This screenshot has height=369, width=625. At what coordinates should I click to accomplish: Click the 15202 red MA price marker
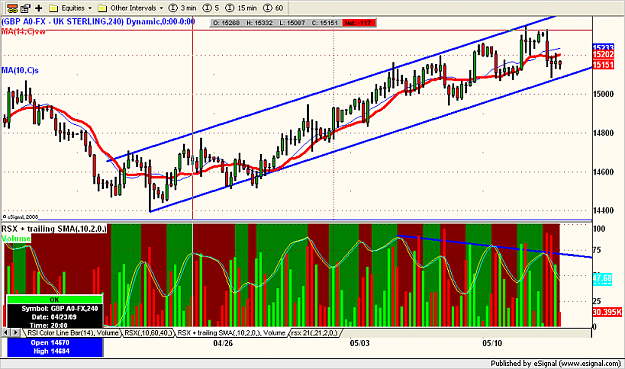click(603, 55)
